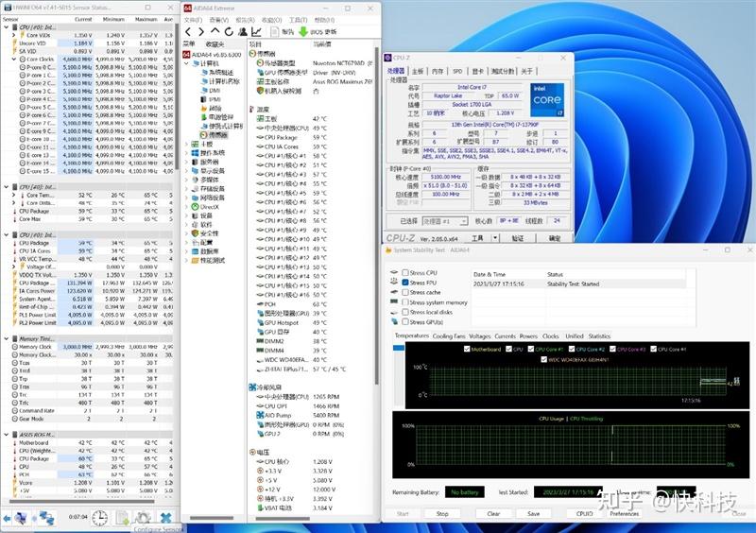The height and width of the screenshot is (533, 756).
Task: Go back in AIDA64 toolbar
Action: (188, 32)
